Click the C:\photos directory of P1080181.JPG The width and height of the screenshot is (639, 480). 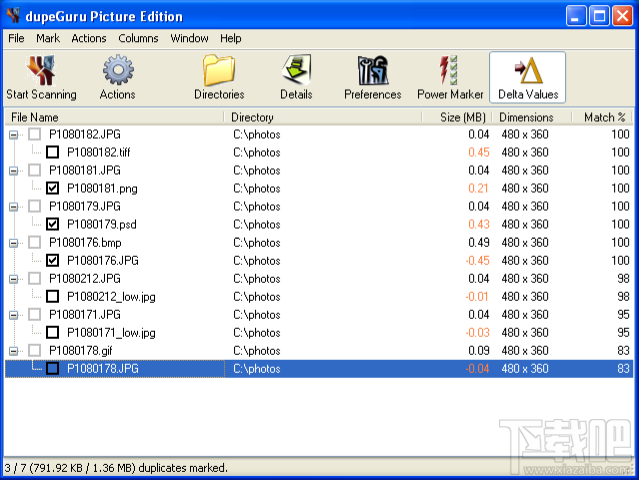click(257, 170)
